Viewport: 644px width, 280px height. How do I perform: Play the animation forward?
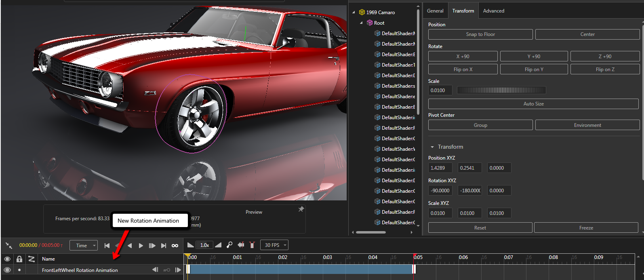[x=141, y=245]
